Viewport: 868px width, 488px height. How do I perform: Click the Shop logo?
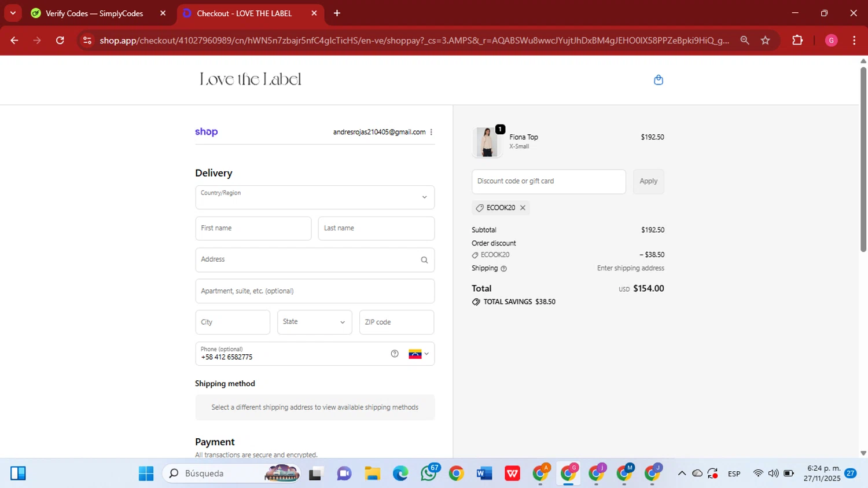(206, 132)
